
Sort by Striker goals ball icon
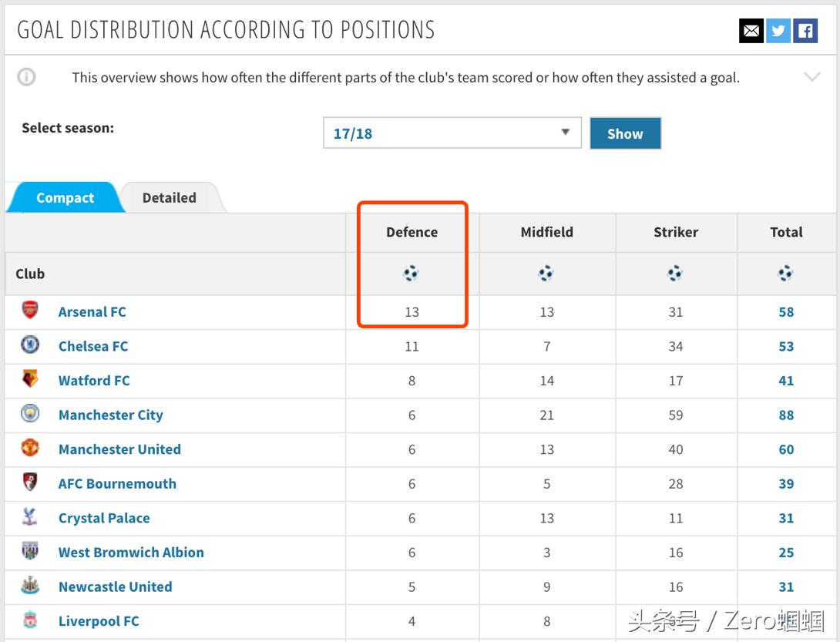(x=675, y=273)
